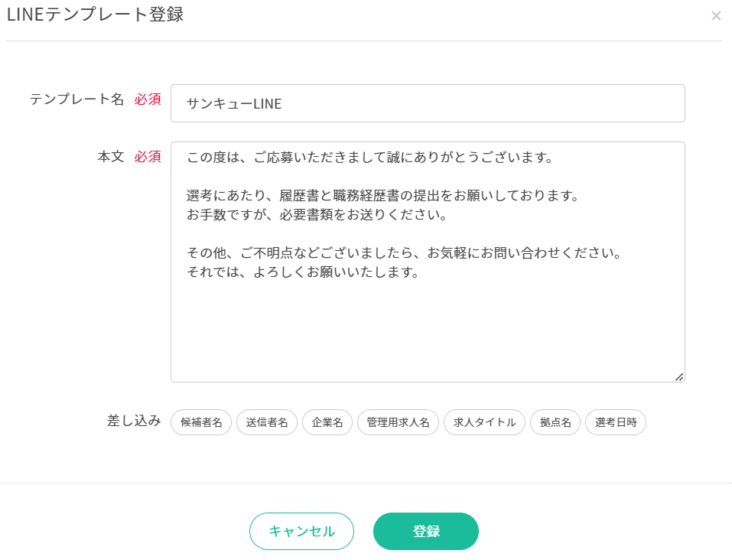The width and height of the screenshot is (732, 560).
Task: Click the 本文 field label
Action: click(111, 157)
